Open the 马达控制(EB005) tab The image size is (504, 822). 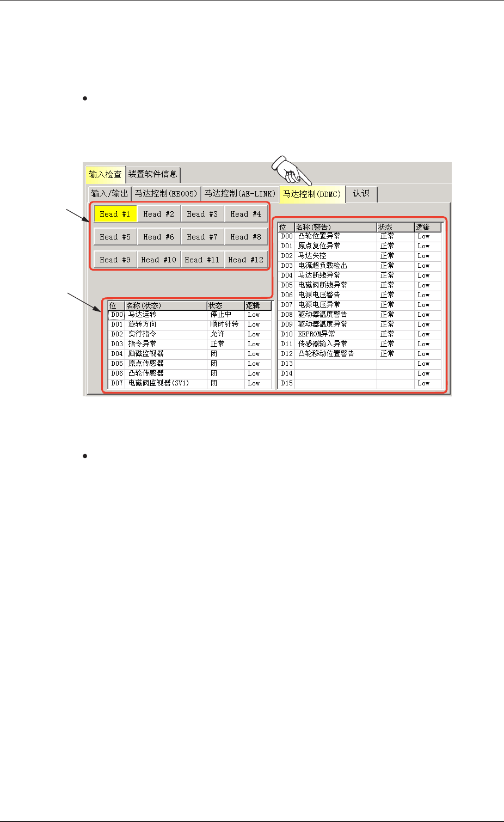coord(166,194)
